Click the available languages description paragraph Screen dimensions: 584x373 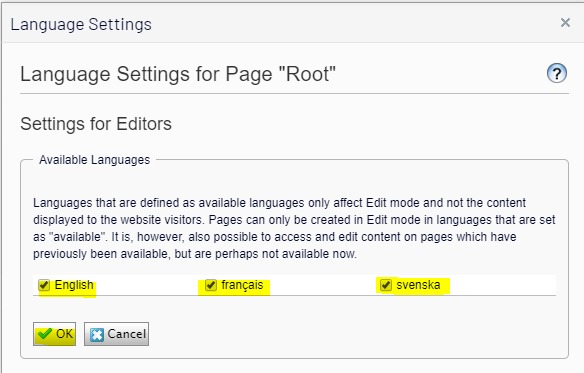pyautogui.click(x=294, y=228)
